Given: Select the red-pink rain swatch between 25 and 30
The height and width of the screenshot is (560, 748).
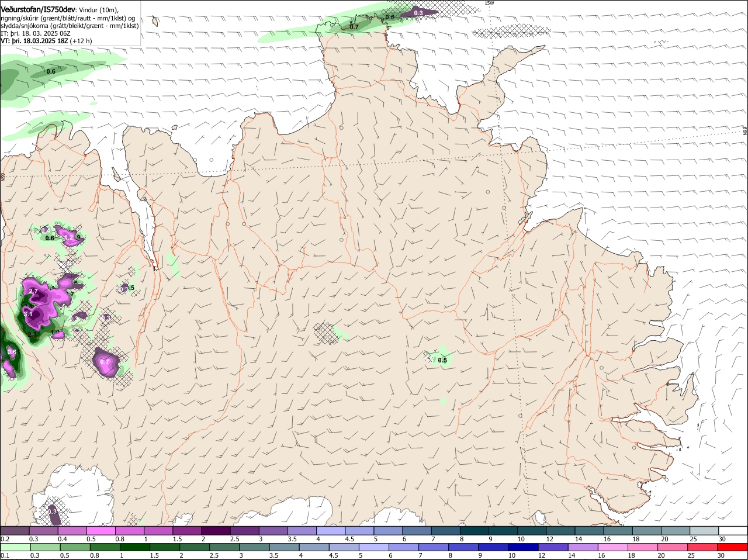Looking at the screenshot, I should [x=703, y=547].
